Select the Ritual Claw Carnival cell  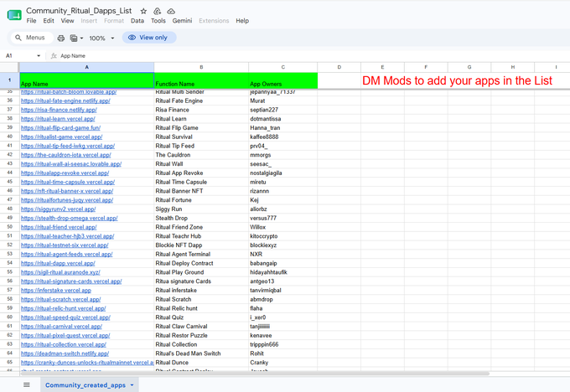tap(201, 326)
